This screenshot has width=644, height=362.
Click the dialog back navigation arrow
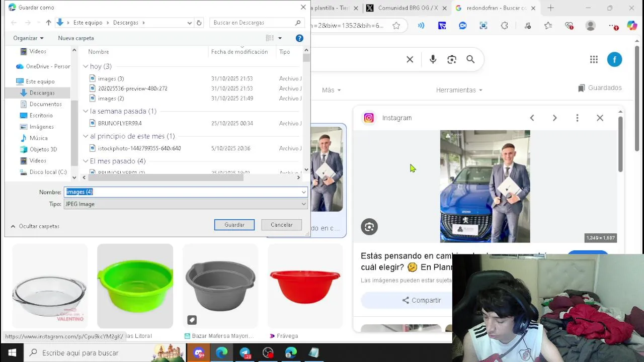click(x=14, y=23)
